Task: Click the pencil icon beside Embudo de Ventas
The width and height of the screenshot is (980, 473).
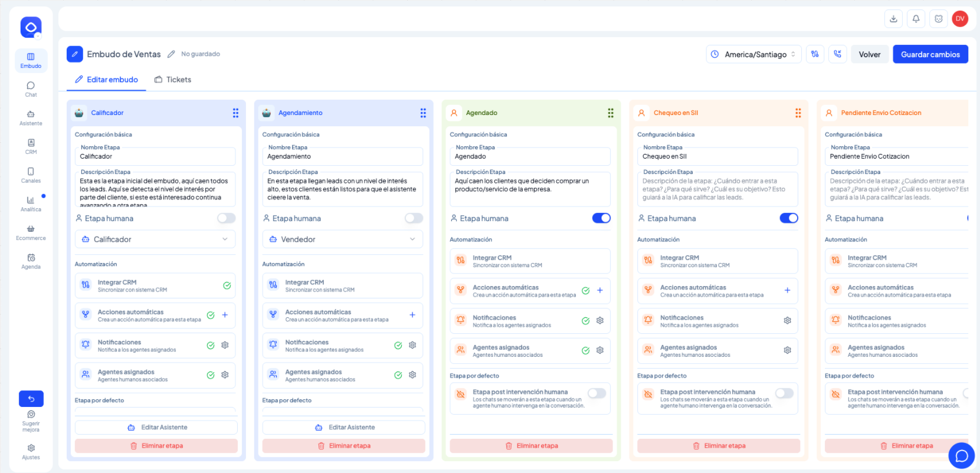Action: pyautogui.click(x=171, y=54)
